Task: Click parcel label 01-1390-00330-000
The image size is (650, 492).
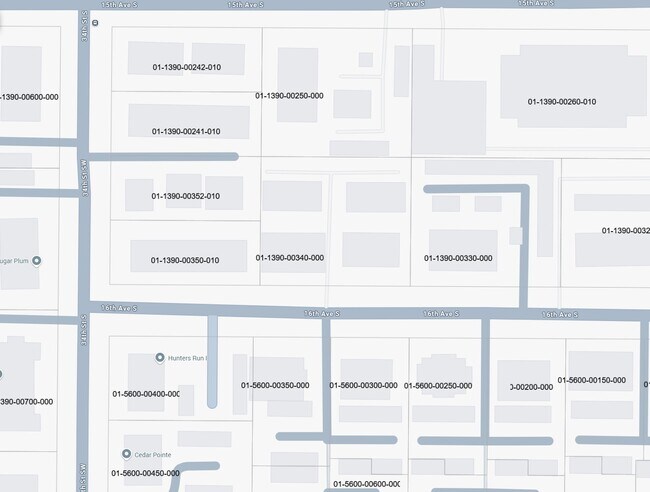Action: (458, 258)
